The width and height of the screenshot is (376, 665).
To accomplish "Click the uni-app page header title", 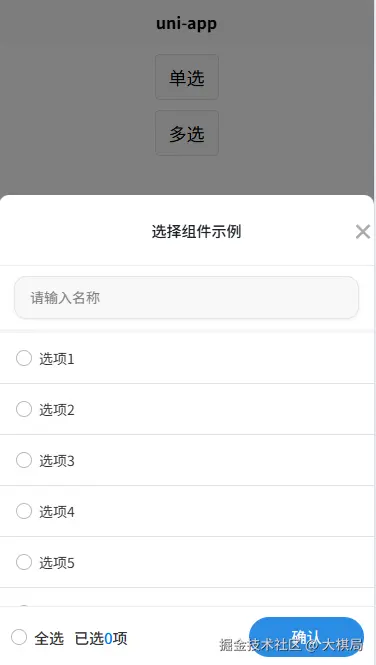I will click(x=187, y=24).
